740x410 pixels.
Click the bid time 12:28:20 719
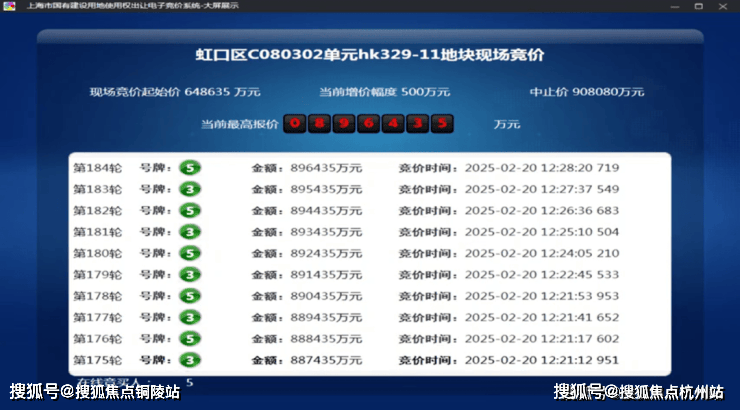point(580,168)
